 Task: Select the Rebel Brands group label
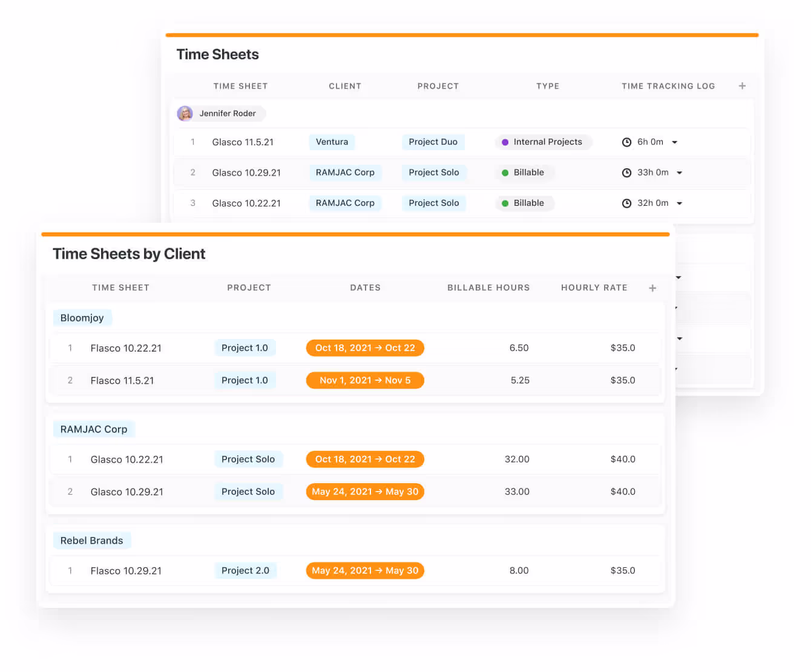click(x=91, y=541)
